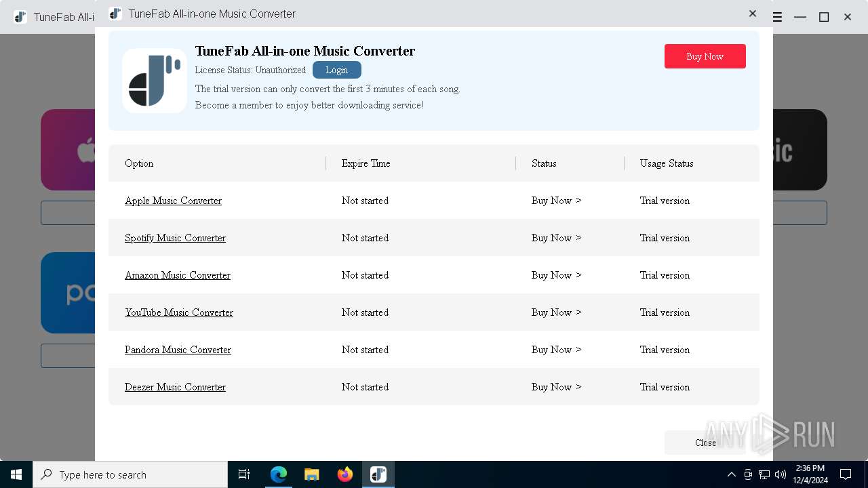The width and height of the screenshot is (868, 488).
Task: Click Buy Now > for Pandora Music Converter
Action: tap(557, 350)
